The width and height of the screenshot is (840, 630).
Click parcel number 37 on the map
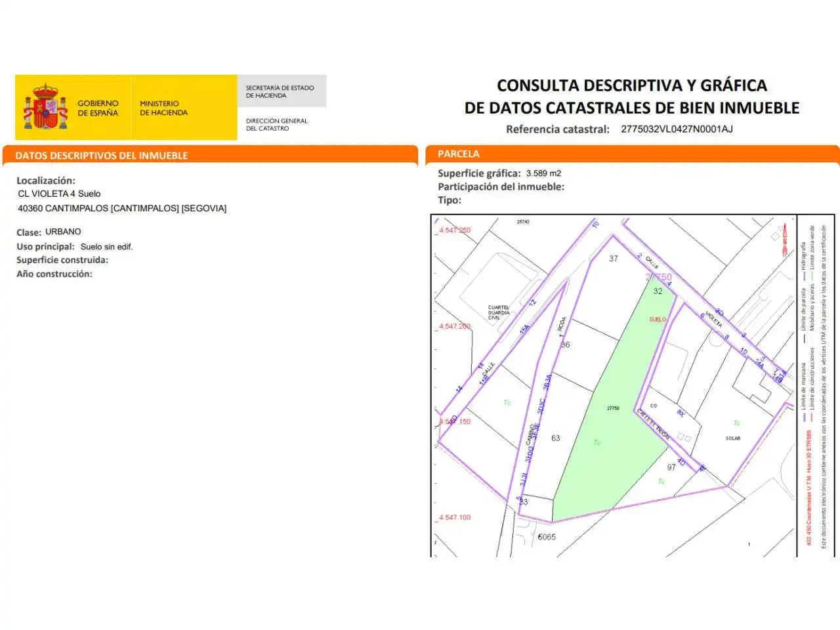pyautogui.click(x=613, y=259)
